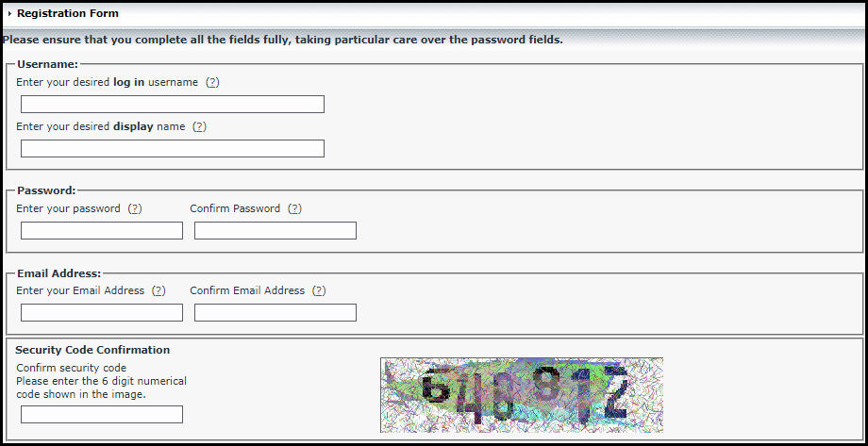
Task: Click the security code captcha image
Action: coord(521,394)
